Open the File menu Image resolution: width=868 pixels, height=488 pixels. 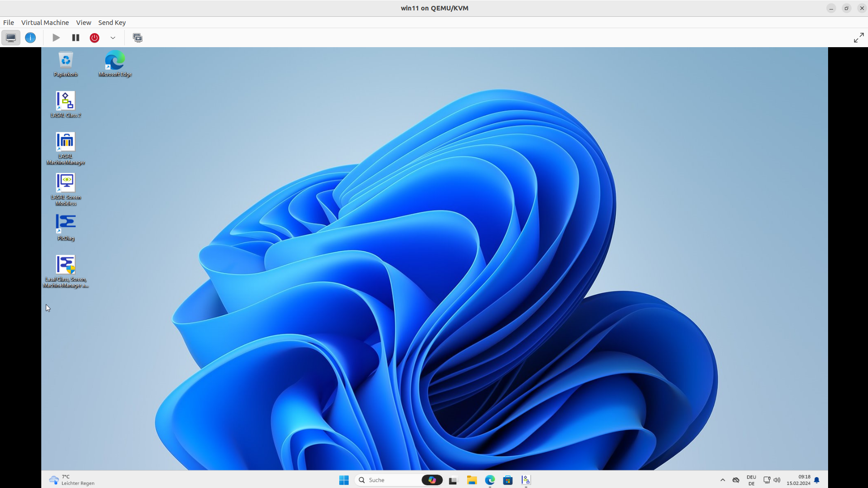[x=9, y=23]
